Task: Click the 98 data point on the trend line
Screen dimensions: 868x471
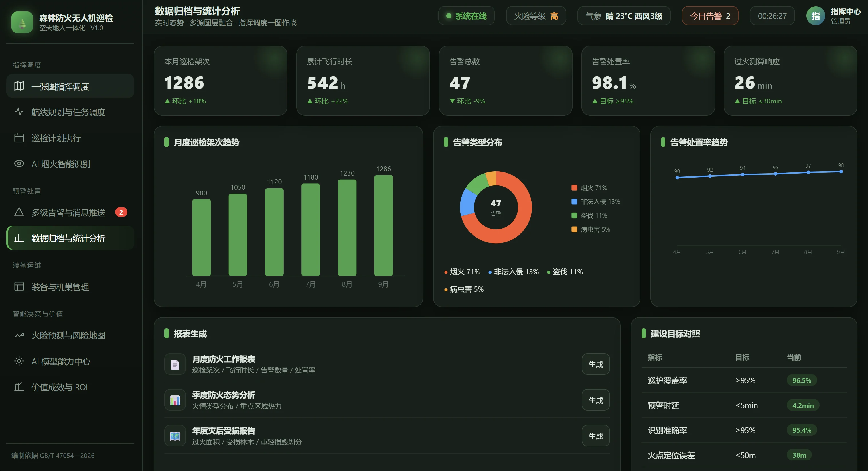Action: [x=841, y=172]
